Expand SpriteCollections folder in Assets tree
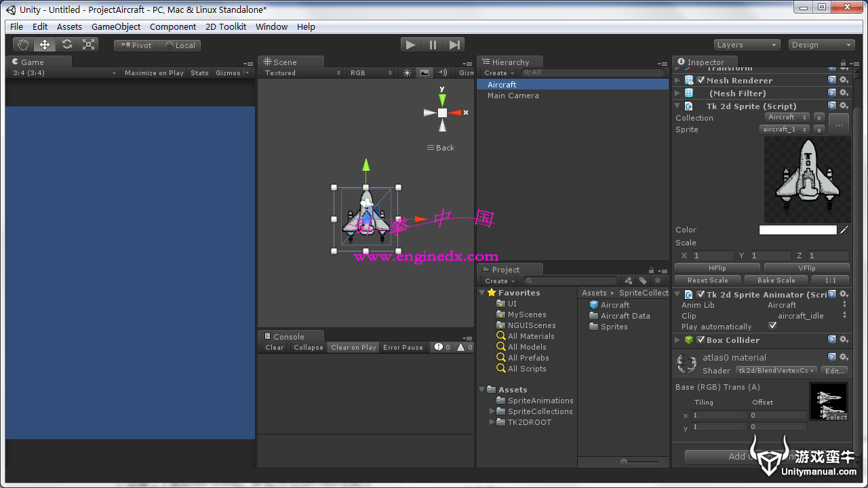 click(x=492, y=411)
